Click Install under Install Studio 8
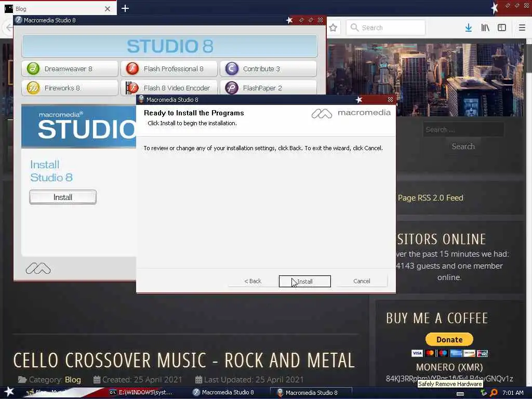This screenshot has width=532, height=399. tap(63, 197)
